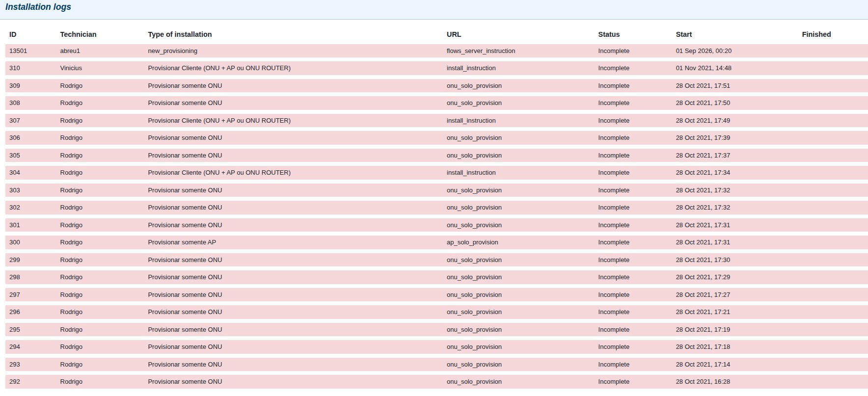Click the Status column header

coord(609,34)
